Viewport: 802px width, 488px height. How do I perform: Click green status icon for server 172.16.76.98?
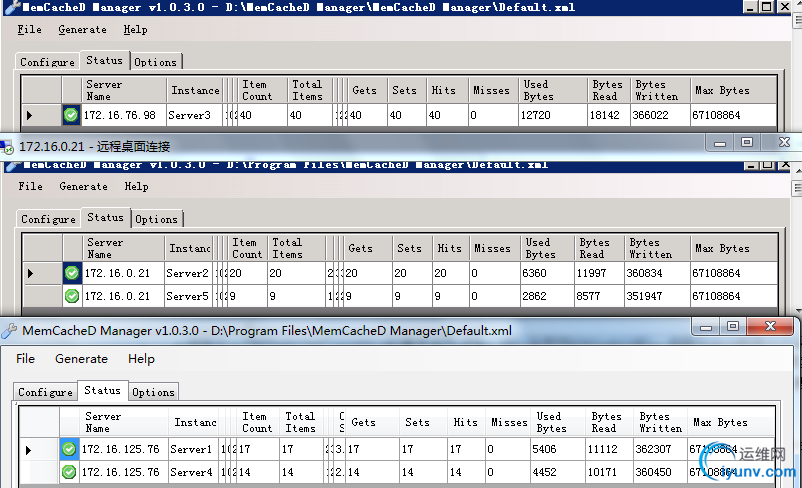tap(71, 115)
